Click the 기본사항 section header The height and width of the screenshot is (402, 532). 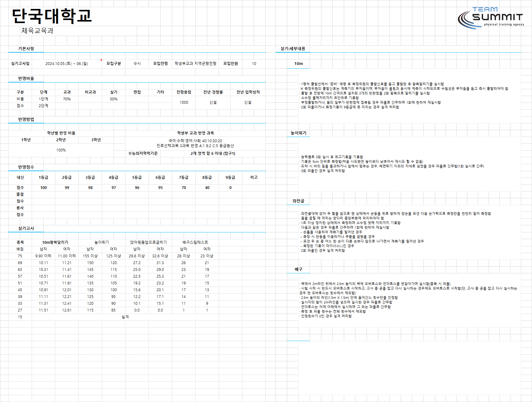(x=26, y=49)
